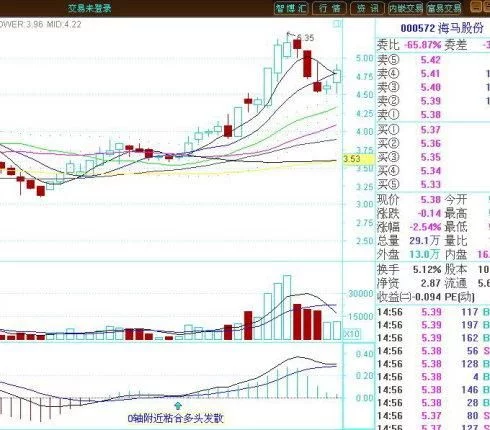Select the highlighted 3.53 price label
Screen dimensions: 490x430
click(352, 159)
